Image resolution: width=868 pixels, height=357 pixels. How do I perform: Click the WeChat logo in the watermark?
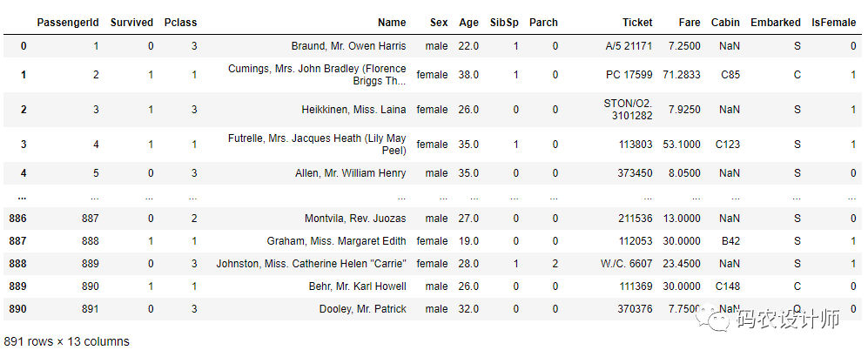721,320
